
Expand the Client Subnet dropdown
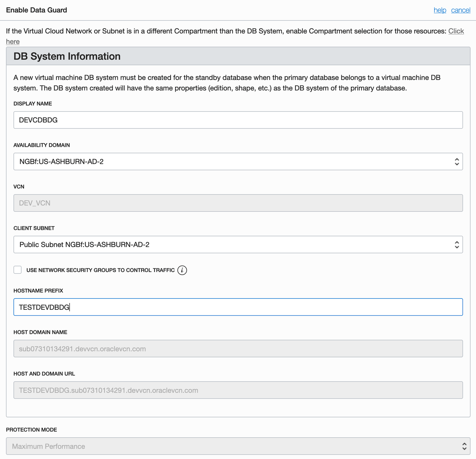pos(238,245)
